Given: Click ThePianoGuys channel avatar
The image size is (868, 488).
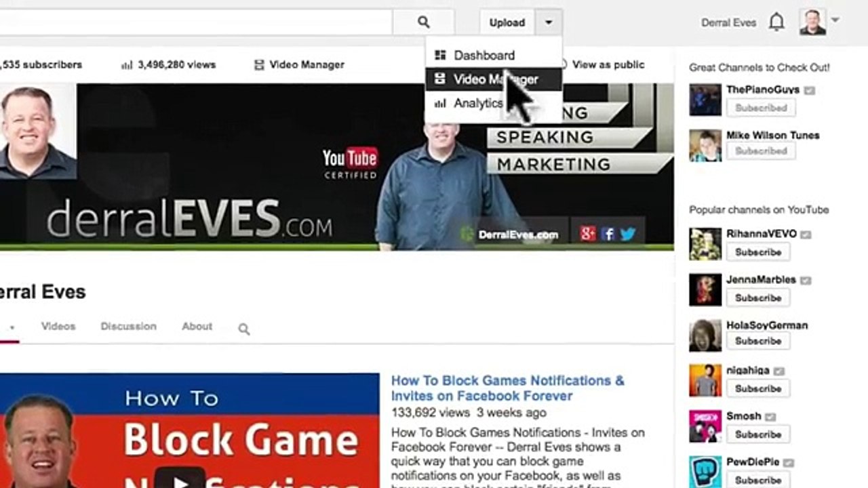Looking at the screenshot, I should coord(705,100).
